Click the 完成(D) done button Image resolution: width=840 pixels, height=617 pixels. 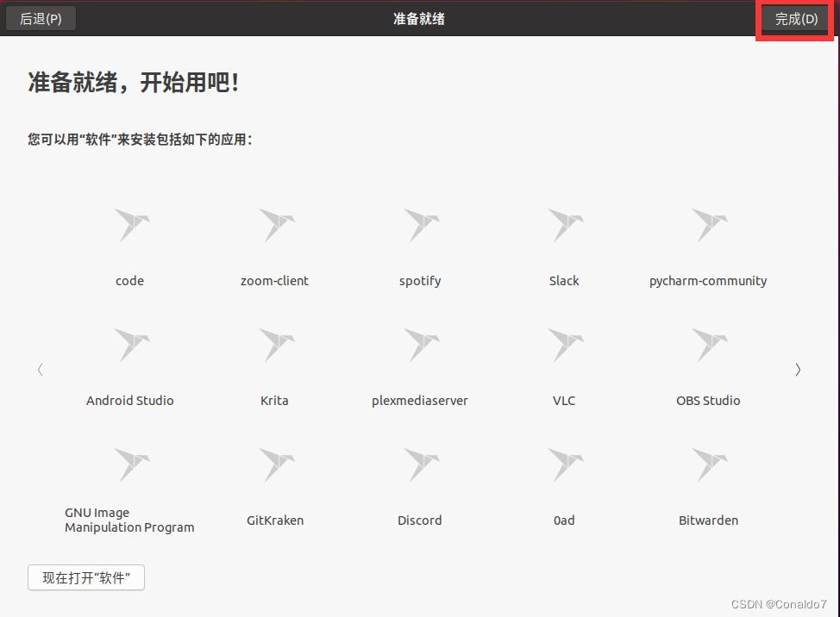[796, 19]
